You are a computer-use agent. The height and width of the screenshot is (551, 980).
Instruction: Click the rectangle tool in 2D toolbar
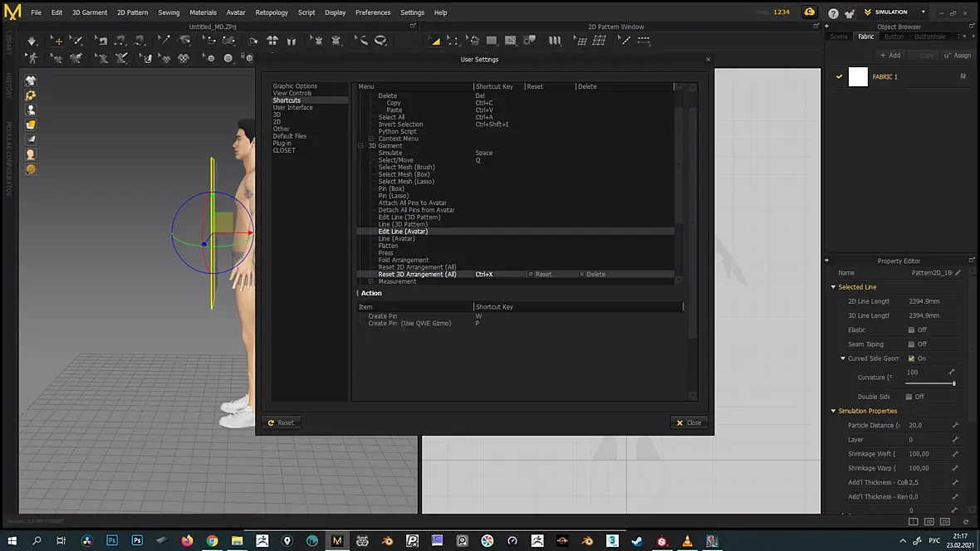click(x=492, y=41)
